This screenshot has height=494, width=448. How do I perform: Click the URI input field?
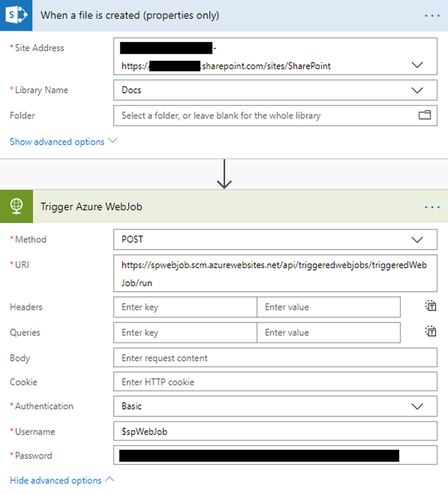pos(275,273)
